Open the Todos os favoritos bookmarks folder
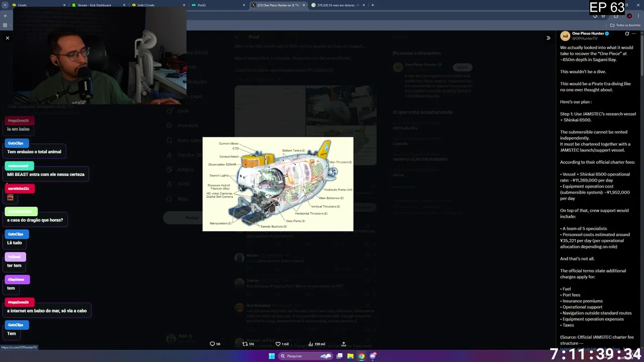Image resolution: width=644 pixels, height=362 pixels. 625,25
